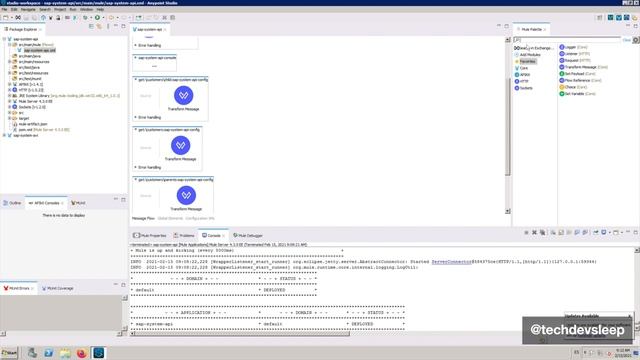
Task: Select the Transform Message palette item icon
Action: pos(562,67)
